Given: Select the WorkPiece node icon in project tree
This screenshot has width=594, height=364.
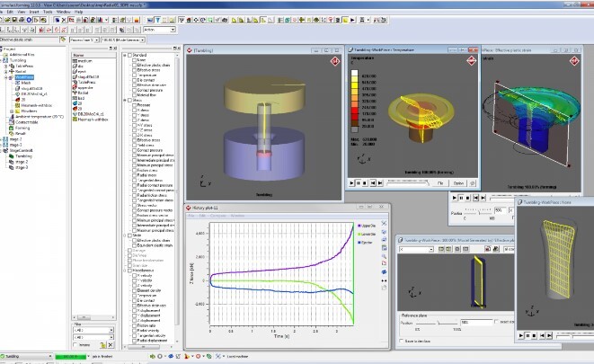Looking at the screenshot, I should 12,77.
